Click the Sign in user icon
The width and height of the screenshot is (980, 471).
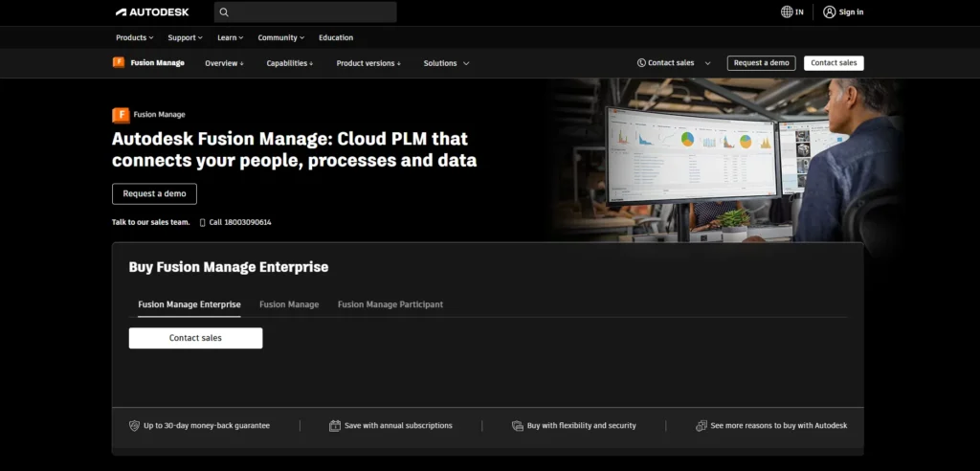tap(830, 11)
